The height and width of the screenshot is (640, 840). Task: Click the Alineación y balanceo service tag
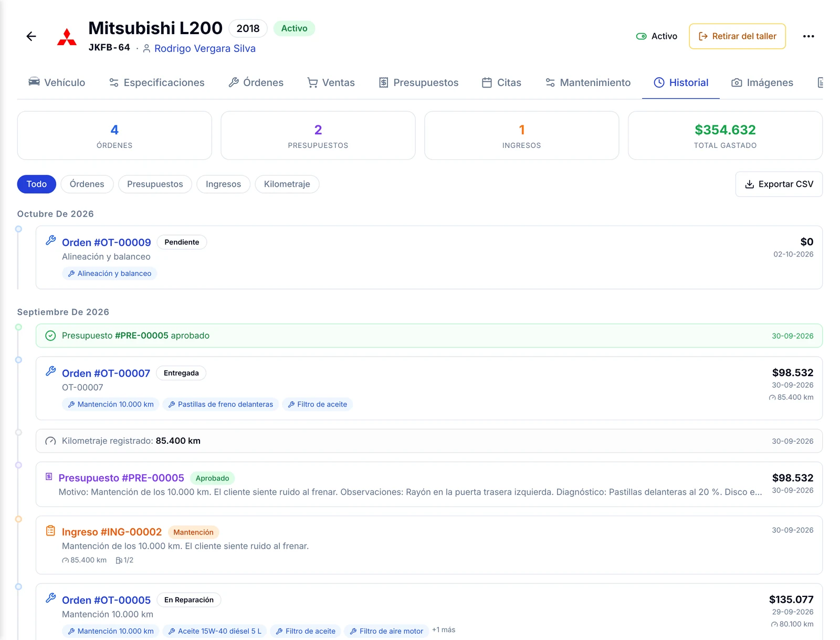pos(109,273)
